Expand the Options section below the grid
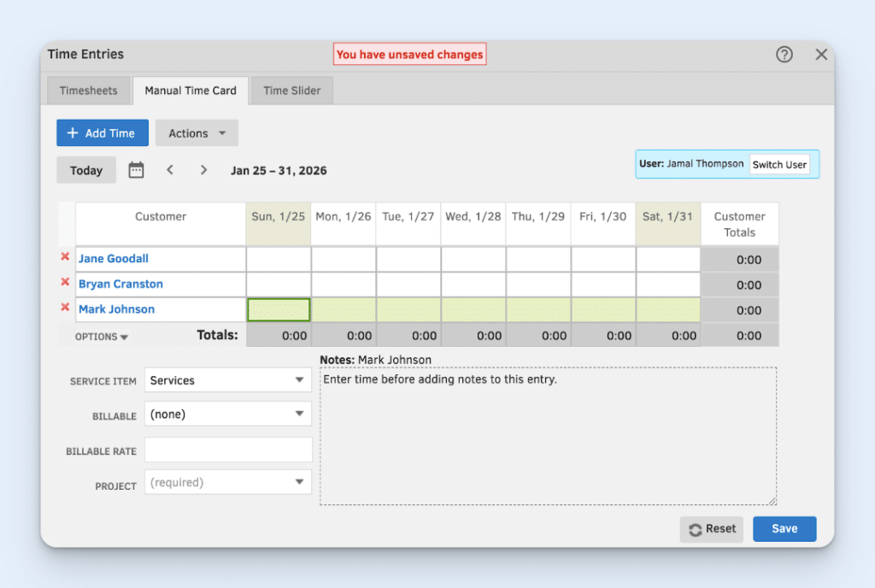This screenshot has height=588, width=875. point(101,336)
